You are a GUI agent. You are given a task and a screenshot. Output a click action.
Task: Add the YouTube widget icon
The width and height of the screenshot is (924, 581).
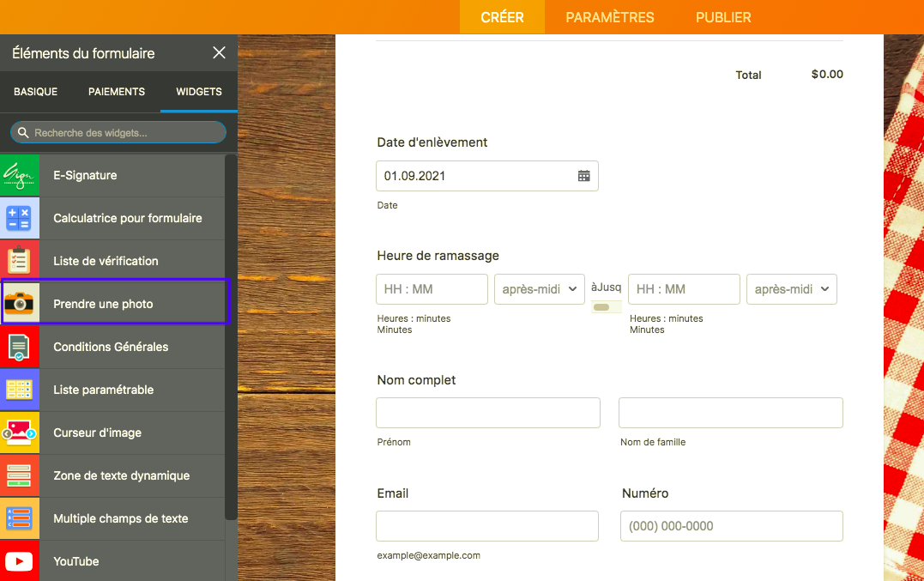tap(20, 561)
